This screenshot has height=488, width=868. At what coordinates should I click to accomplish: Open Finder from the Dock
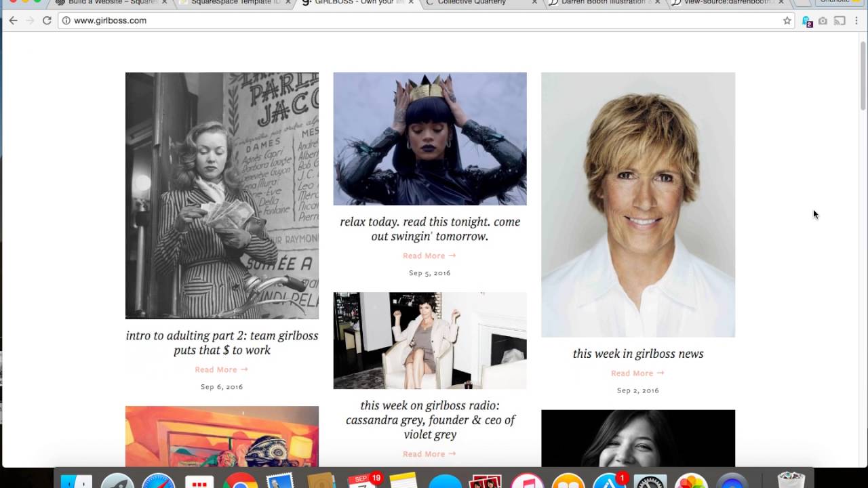77,481
